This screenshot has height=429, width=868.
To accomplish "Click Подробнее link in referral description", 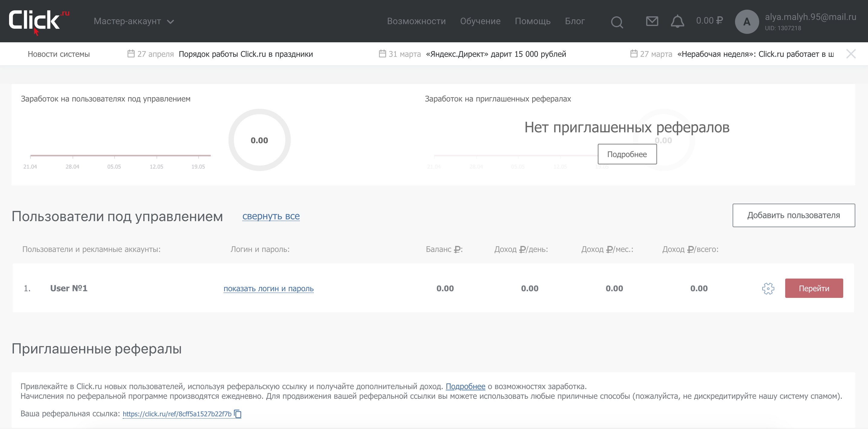I will 465,387.
